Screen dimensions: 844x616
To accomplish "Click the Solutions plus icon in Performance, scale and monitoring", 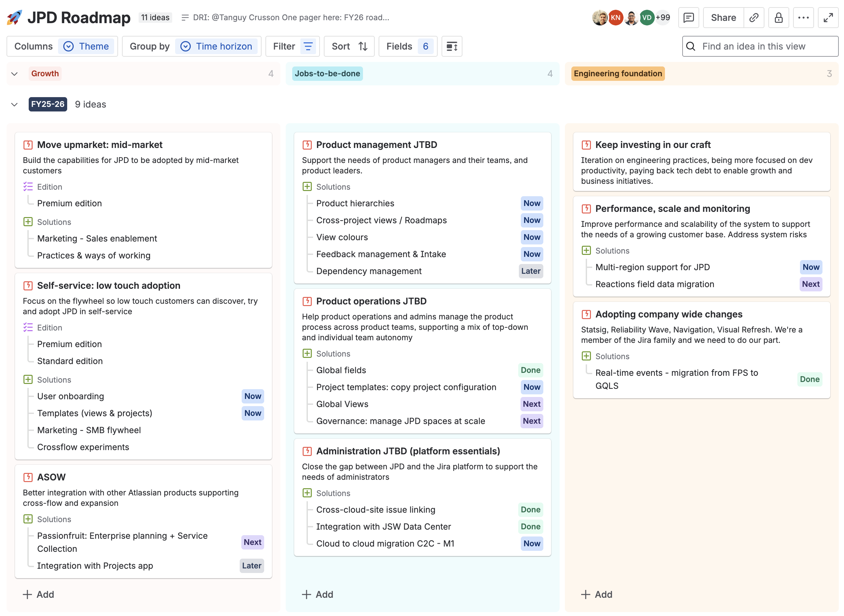I will [x=586, y=250].
